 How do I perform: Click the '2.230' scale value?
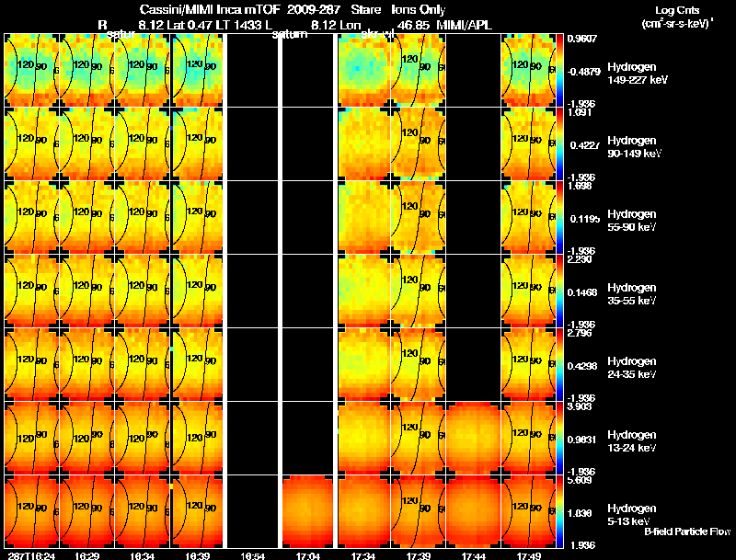(580, 259)
